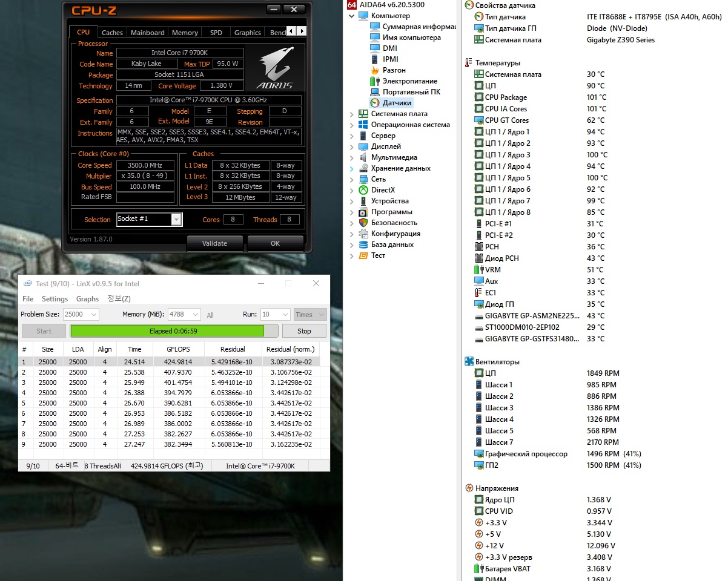Open the Memory (MiB) dropdown in LinX
728x581 pixels.
(195, 315)
